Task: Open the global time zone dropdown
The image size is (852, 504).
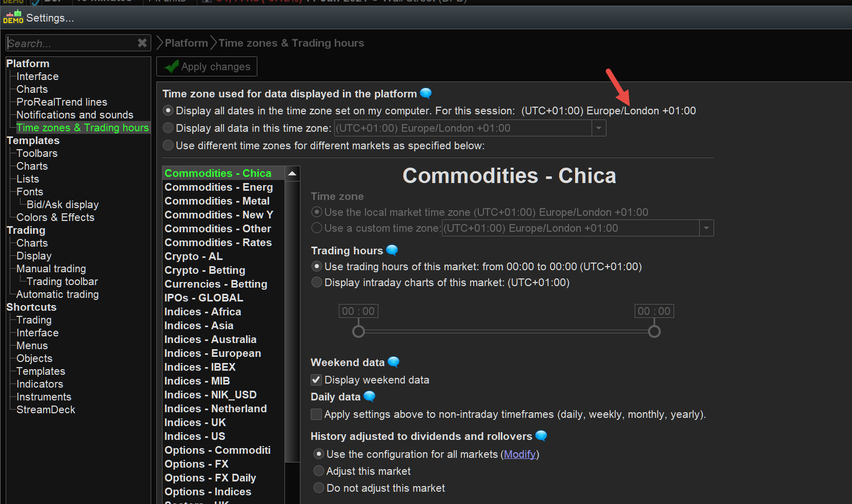Action: pos(598,128)
